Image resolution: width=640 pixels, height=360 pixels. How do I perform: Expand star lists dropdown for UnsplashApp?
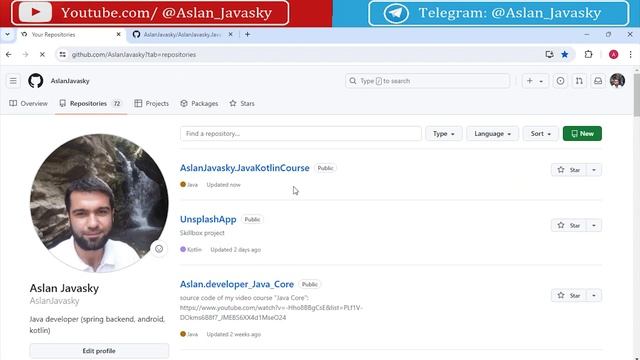(x=594, y=225)
